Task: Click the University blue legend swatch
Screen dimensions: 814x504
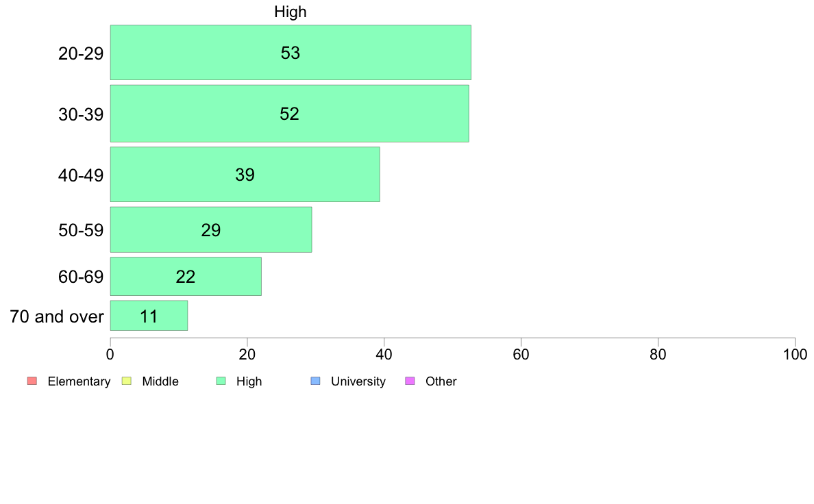Action: [x=316, y=381]
